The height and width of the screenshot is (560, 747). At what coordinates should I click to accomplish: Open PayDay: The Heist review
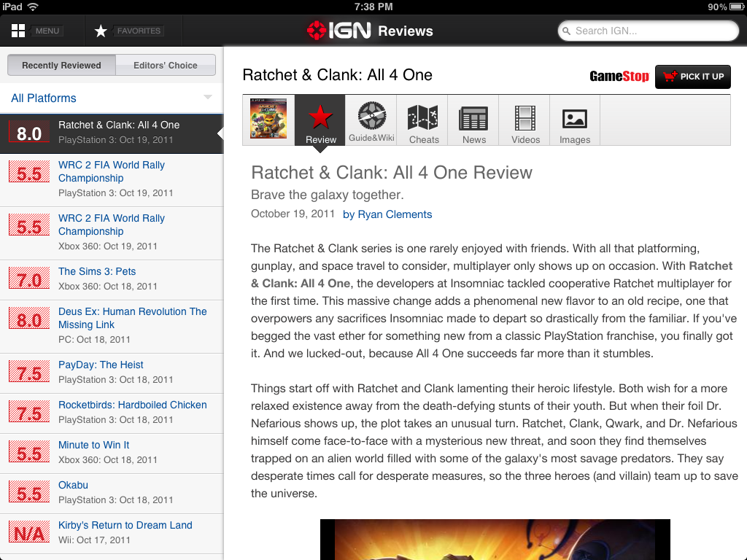click(101, 365)
